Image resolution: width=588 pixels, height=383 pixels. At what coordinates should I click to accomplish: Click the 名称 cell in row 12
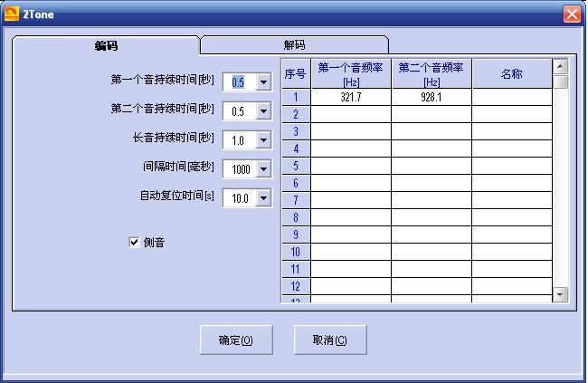[512, 286]
